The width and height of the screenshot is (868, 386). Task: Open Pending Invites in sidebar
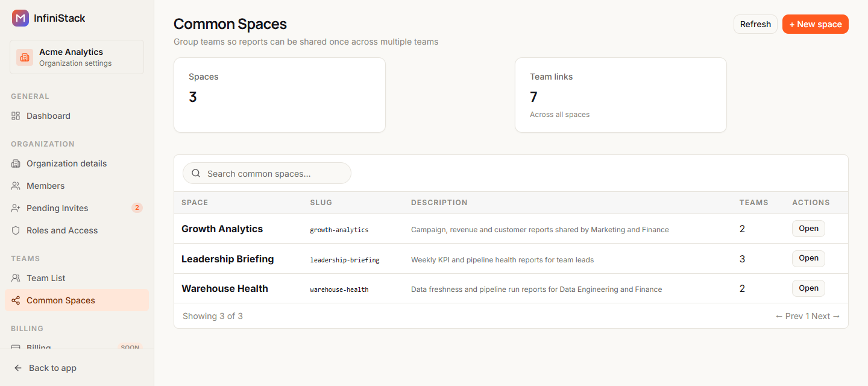77,208
